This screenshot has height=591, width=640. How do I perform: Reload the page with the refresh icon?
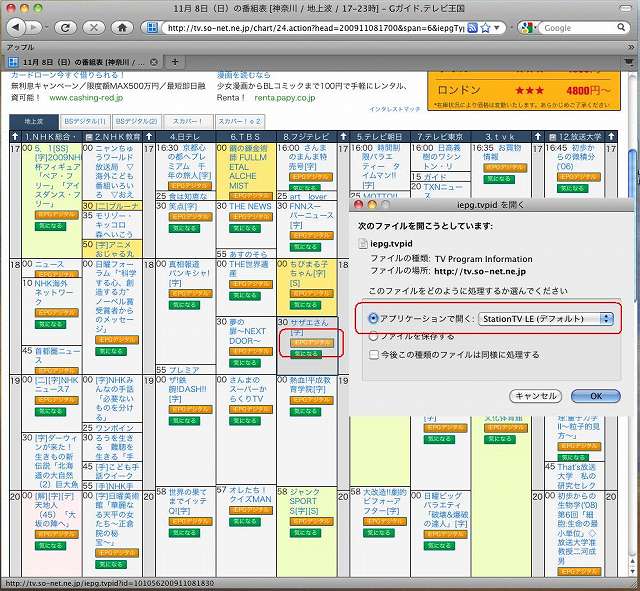point(65,28)
